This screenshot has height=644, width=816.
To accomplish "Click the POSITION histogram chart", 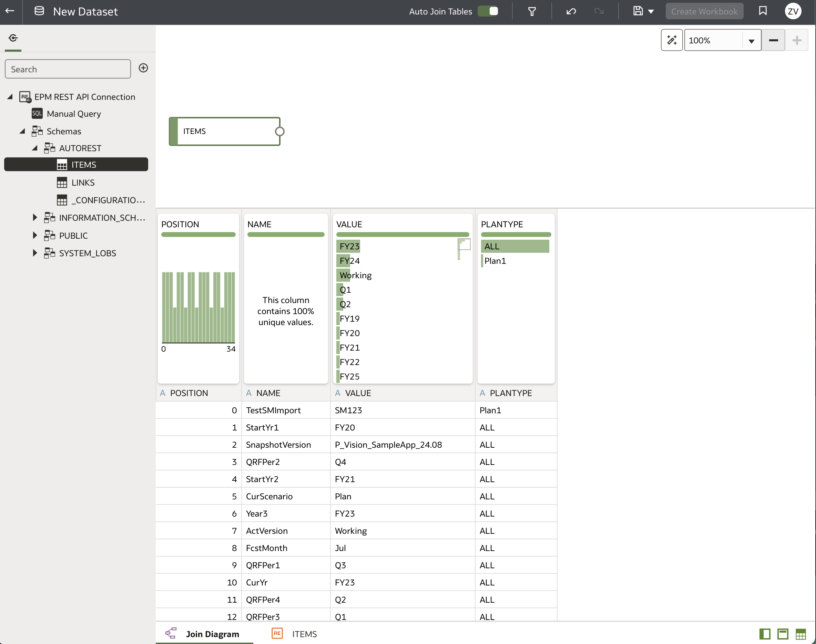I will pos(198,307).
